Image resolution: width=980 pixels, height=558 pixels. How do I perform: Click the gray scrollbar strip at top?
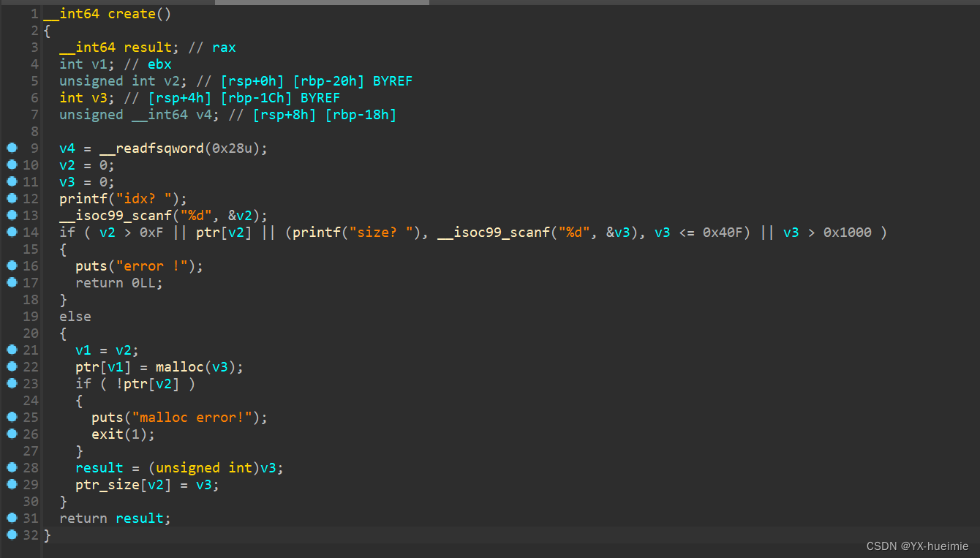(322, 2)
